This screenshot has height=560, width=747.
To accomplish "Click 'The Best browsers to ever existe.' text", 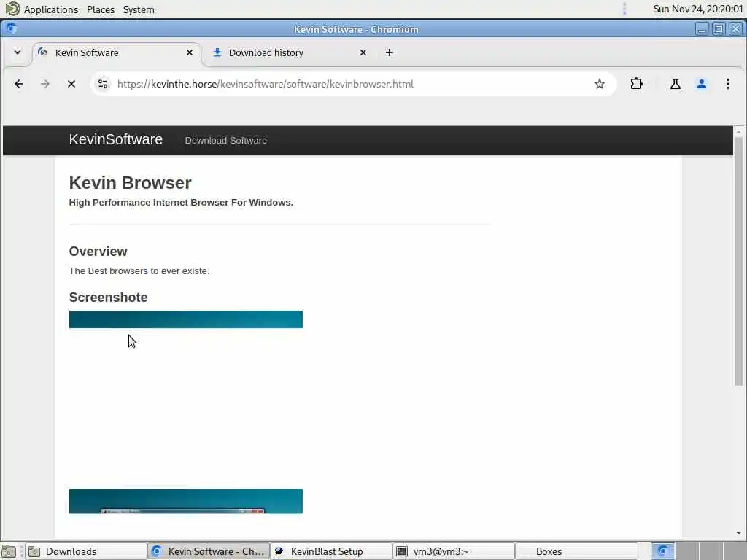I will tap(139, 271).
